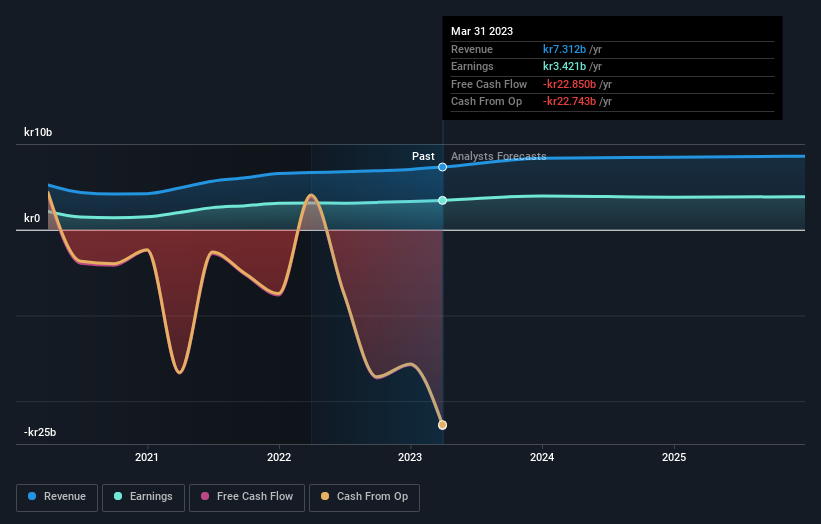This screenshot has height=524, width=821.
Task: Click the Revenue row label in tooltip
Action: tap(472, 49)
